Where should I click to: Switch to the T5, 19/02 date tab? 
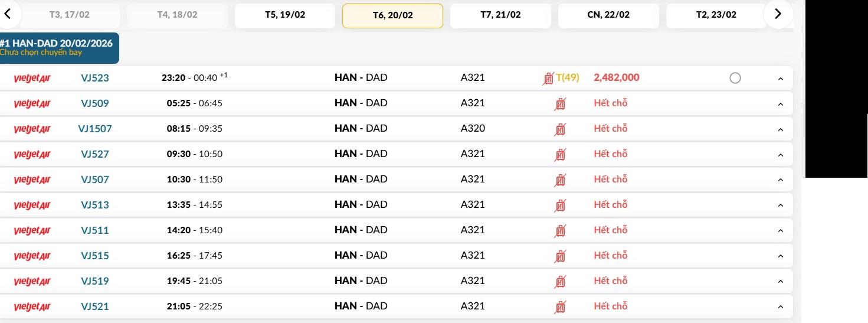(x=285, y=15)
